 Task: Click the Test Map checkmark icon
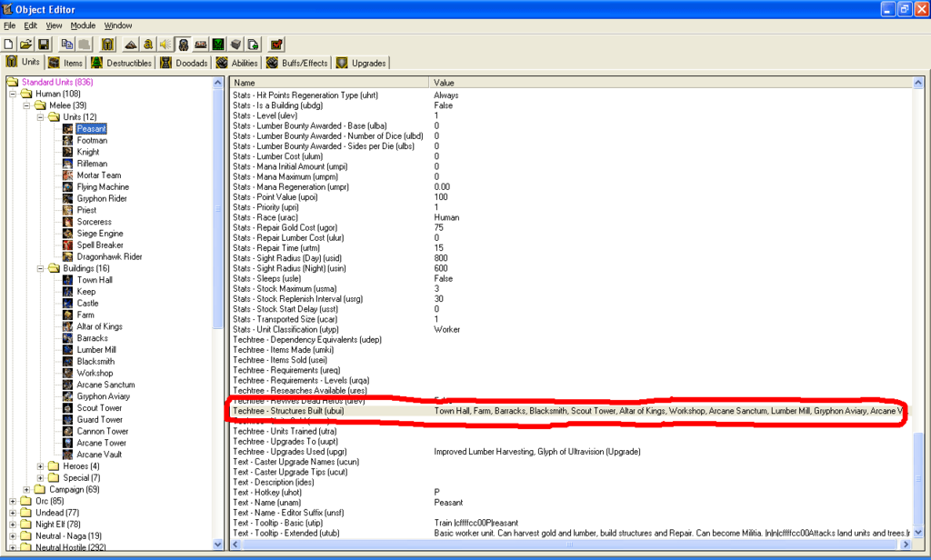point(276,45)
